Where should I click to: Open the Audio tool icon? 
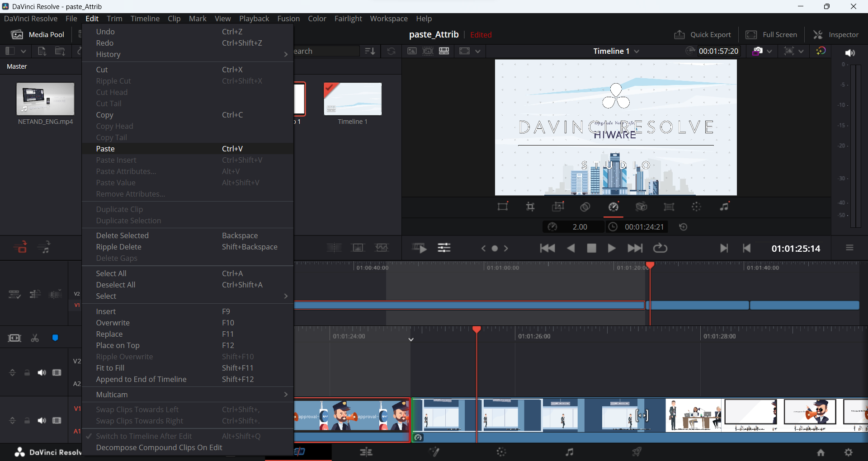point(724,207)
